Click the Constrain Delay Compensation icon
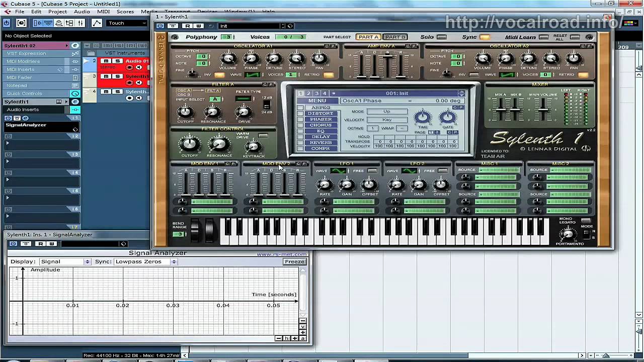 tap(21, 23)
